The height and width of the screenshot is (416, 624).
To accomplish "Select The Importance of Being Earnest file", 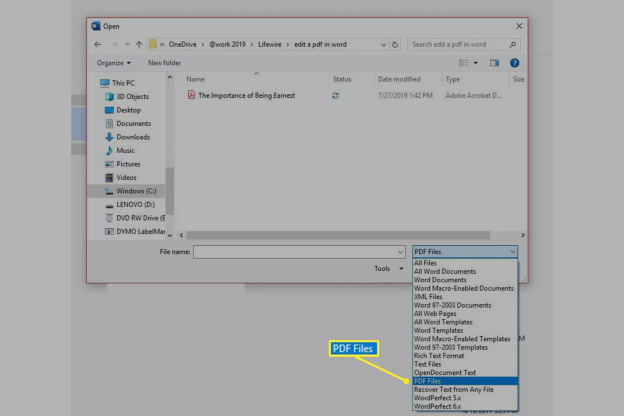I will (x=246, y=96).
